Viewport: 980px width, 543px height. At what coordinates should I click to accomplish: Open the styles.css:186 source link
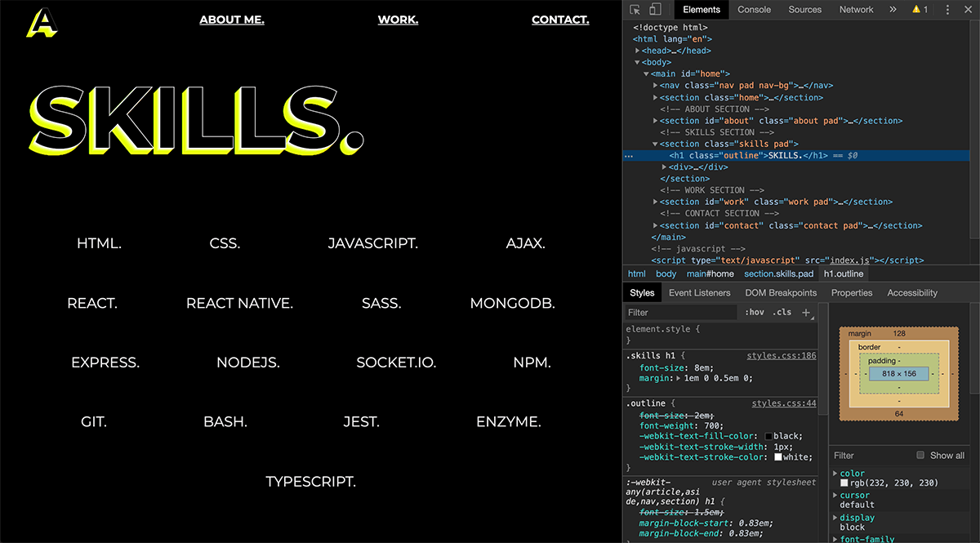(x=783, y=356)
